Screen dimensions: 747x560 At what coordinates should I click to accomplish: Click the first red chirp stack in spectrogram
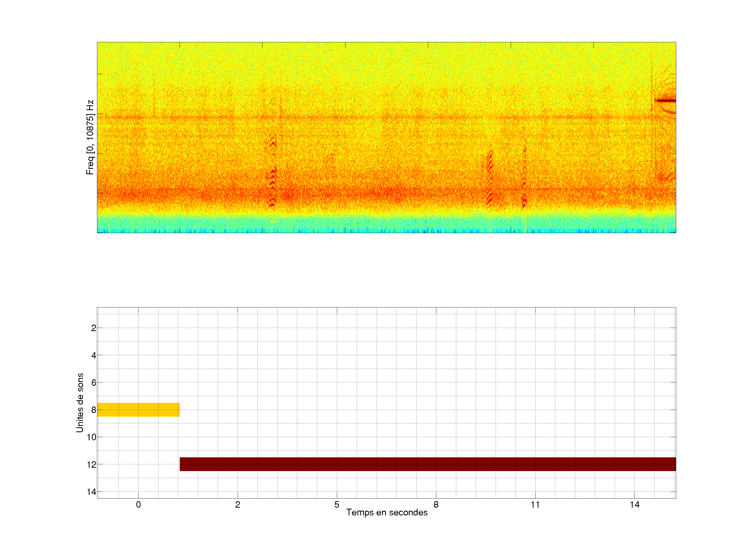click(273, 176)
